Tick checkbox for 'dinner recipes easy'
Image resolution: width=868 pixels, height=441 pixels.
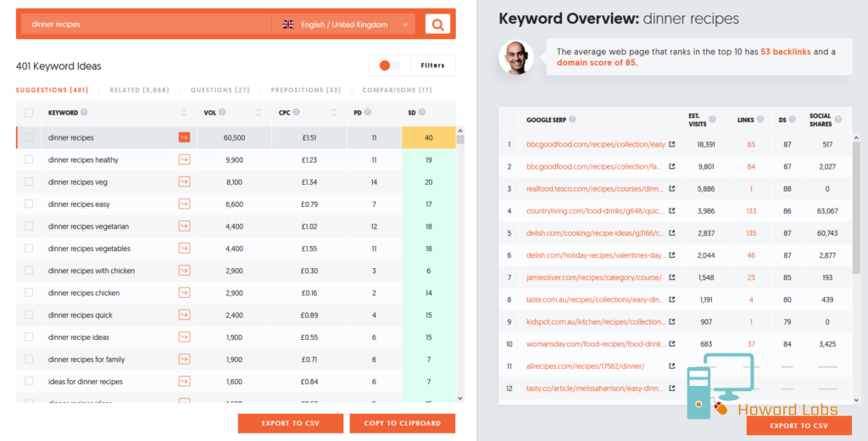click(x=29, y=204)
